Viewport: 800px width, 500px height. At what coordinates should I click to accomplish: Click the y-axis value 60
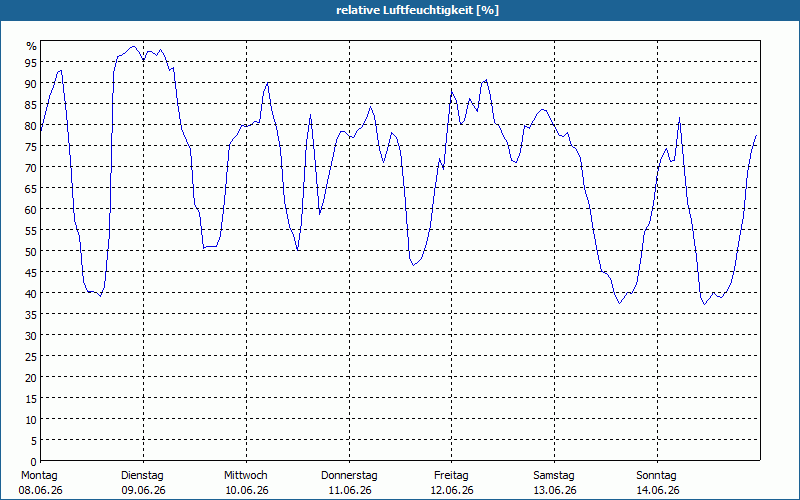[31, 209]
